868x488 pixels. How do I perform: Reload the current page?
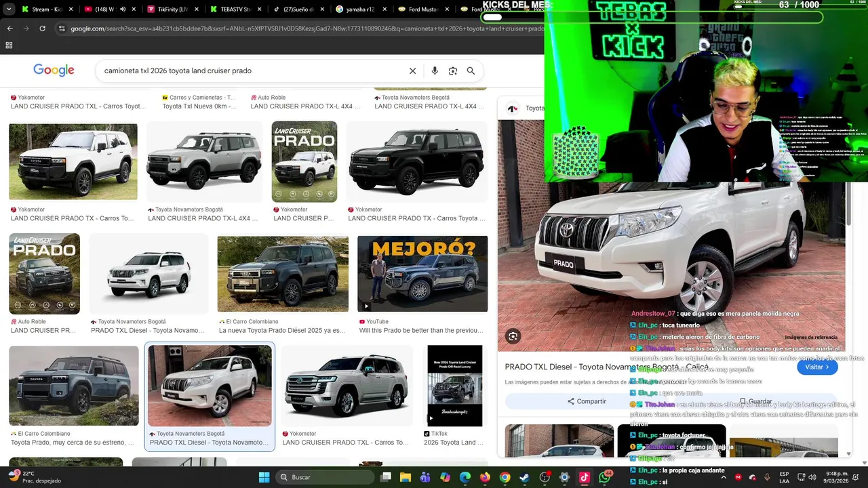[x=42, y=28]
